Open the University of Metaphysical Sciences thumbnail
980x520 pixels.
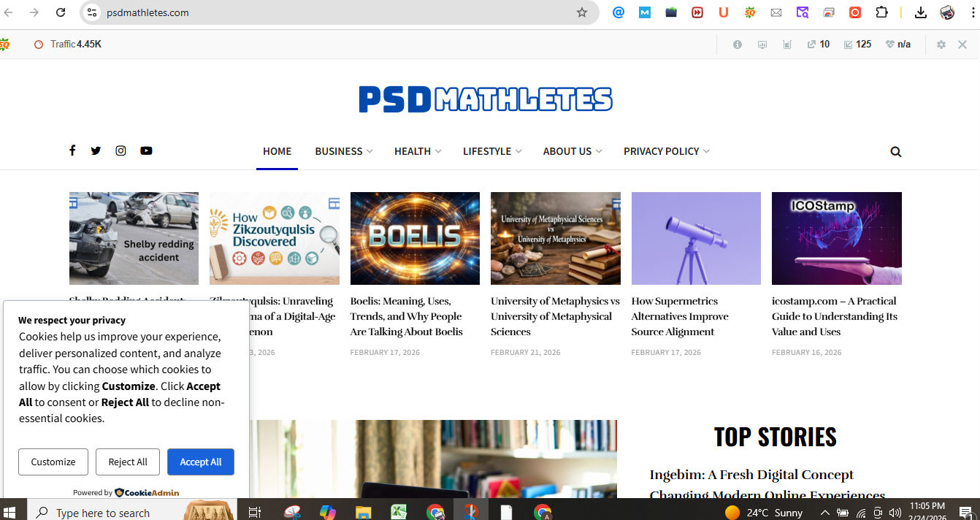click(556, 238)
